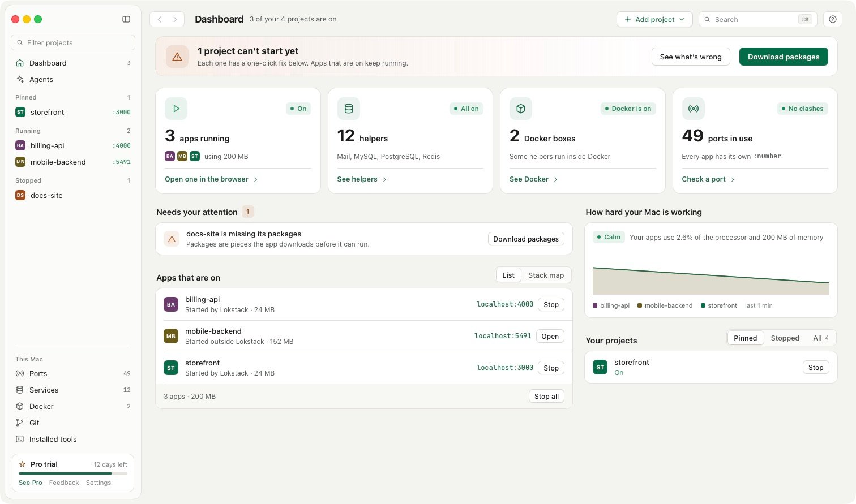Viewport: 856px width, 504px height.
Task: Click the Stop all button
Action: pos(546,396)
